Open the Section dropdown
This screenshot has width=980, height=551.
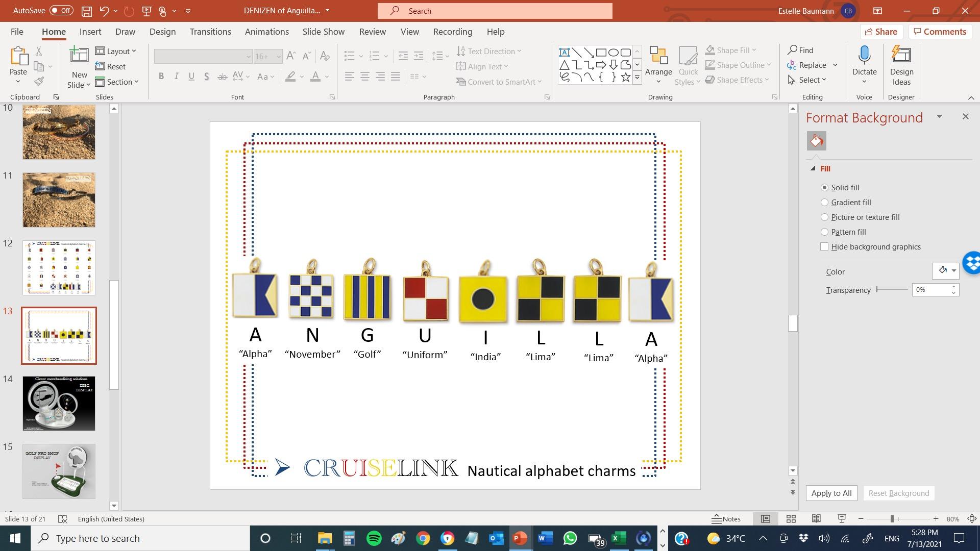117,82
